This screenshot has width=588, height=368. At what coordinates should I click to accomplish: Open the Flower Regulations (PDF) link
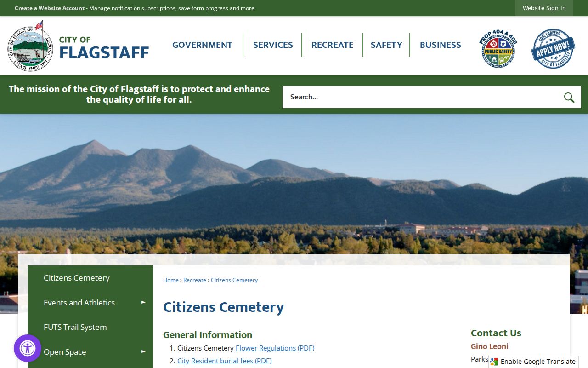(x=275, y=348)
